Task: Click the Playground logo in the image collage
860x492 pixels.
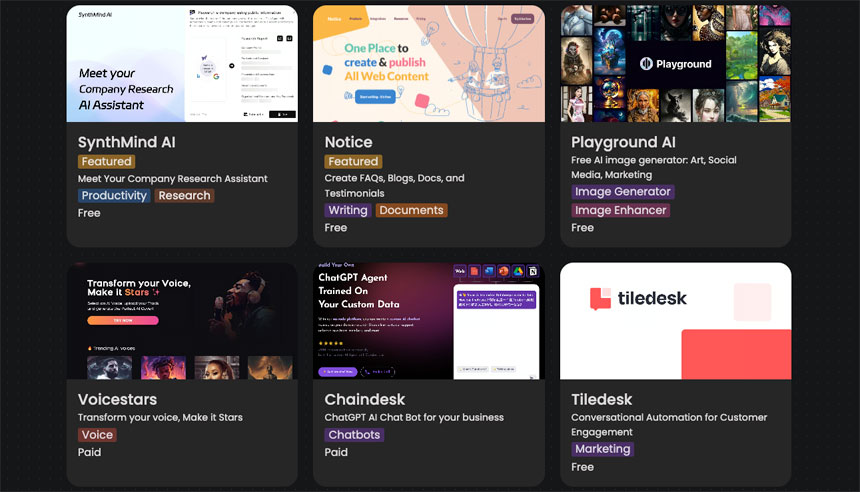Action: coord(676,64)
